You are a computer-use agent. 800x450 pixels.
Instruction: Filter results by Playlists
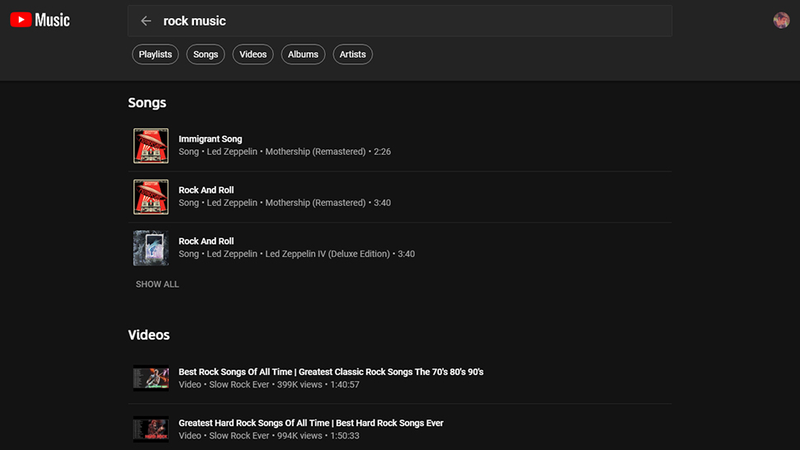155,54
